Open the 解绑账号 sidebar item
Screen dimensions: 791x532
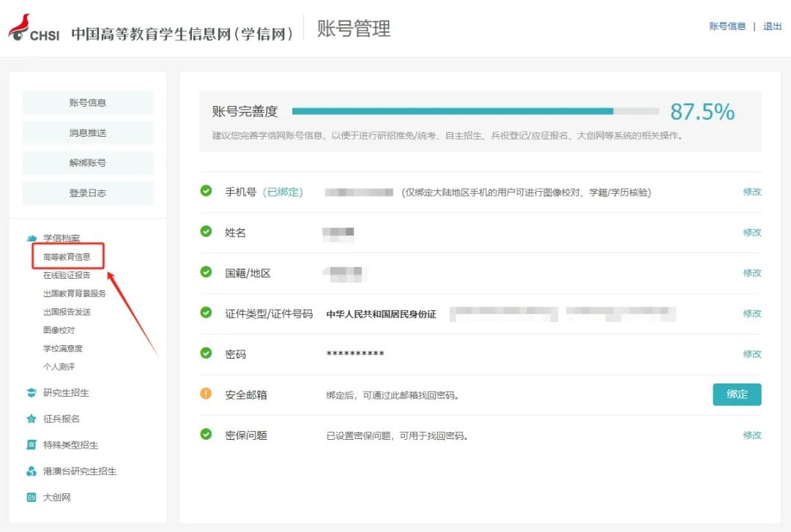[x=88, y=163]
